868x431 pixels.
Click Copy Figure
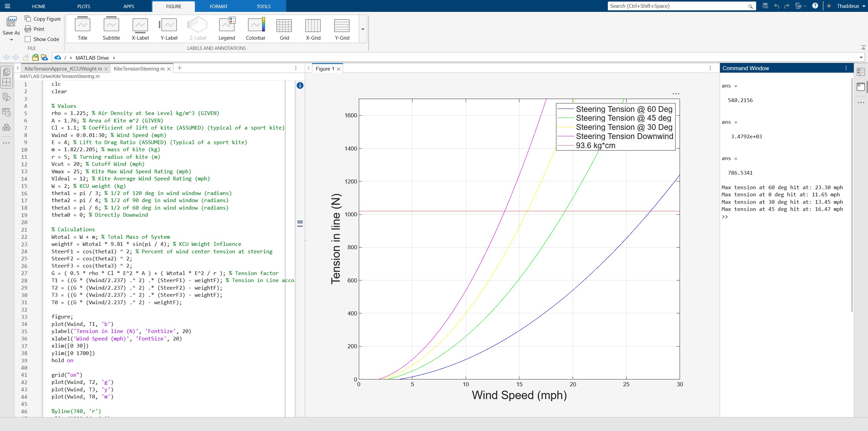click(x=43, y=19)
